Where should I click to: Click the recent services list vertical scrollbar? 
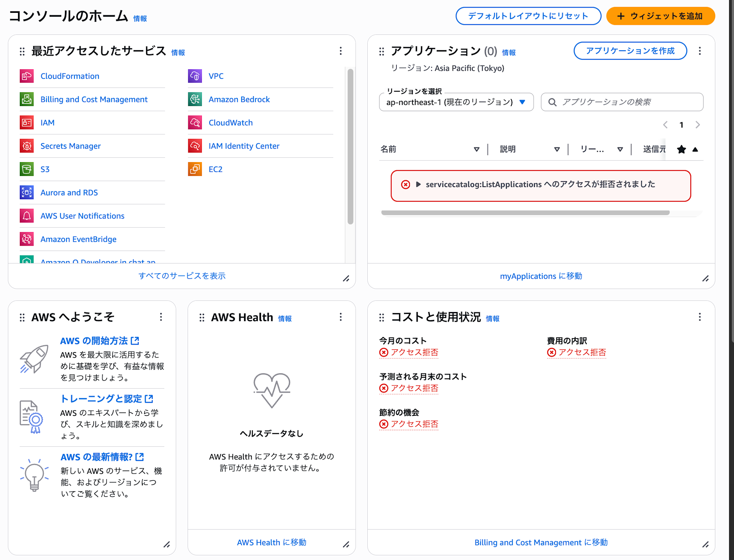point(350,147)
